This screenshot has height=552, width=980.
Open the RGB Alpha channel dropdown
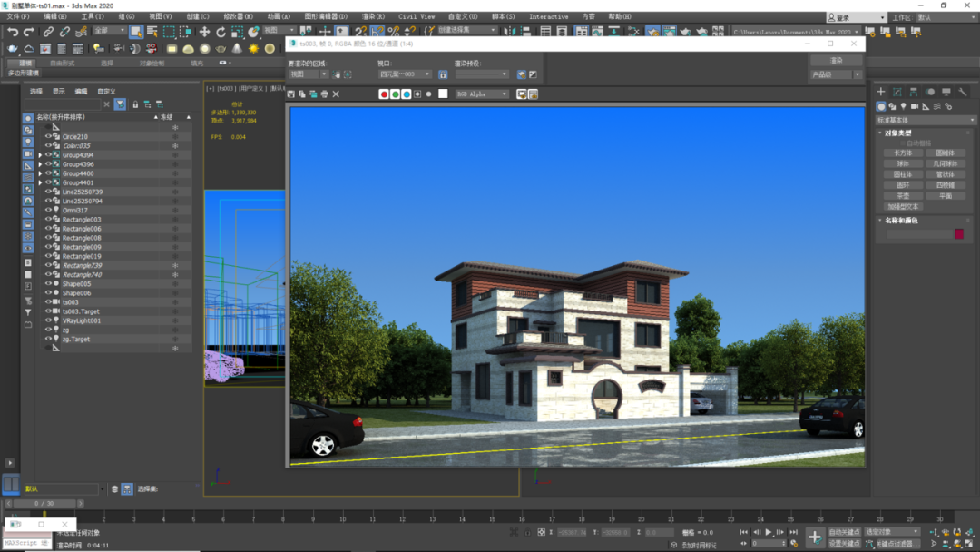pos(482,94)
